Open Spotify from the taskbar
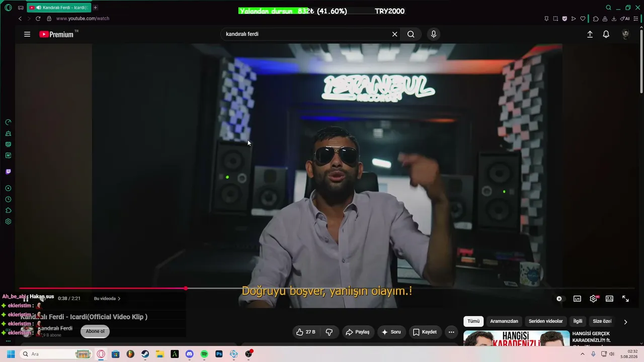 point(204,354)
